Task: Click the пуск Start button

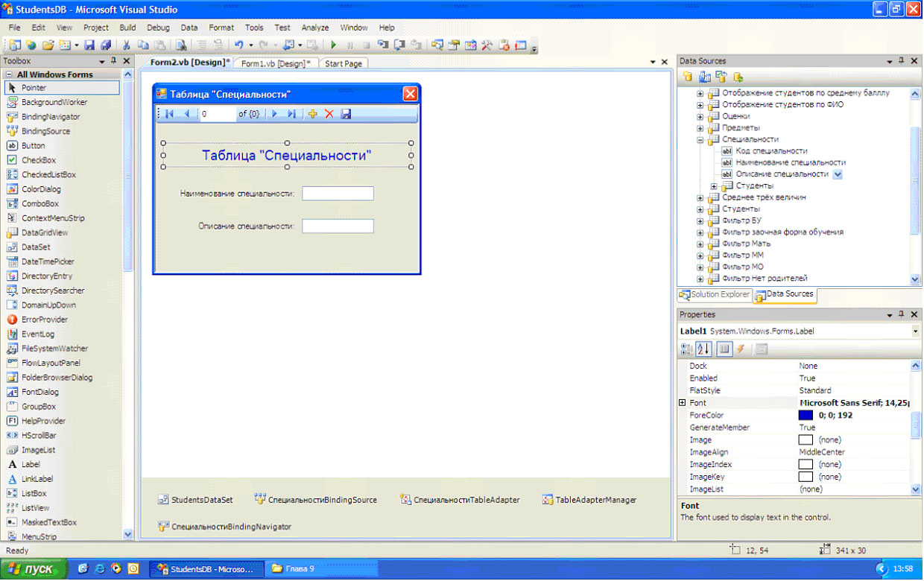Action: [x=34, y=569]
